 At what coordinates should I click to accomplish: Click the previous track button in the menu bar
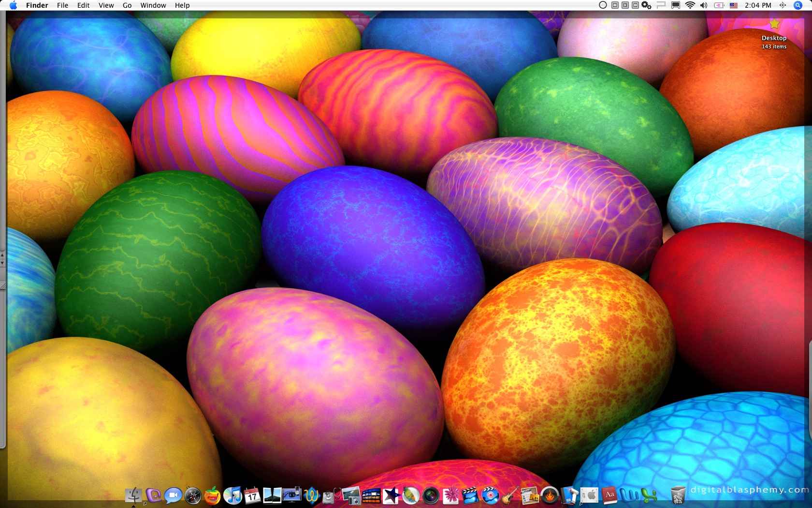615,5
